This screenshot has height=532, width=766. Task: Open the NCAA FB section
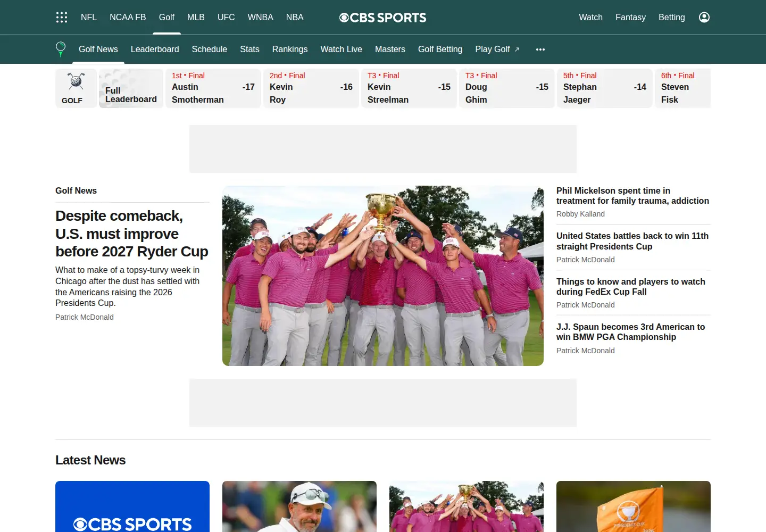tap(128, 17)
